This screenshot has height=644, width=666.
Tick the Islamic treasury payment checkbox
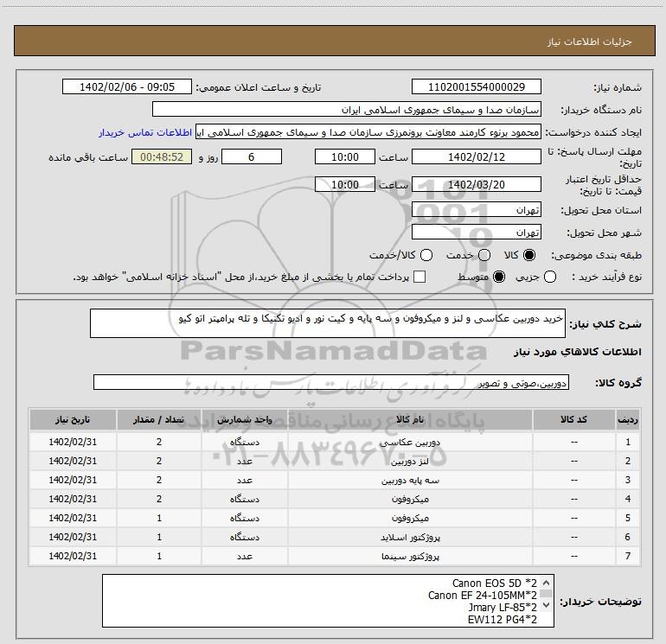click(419, 277)
